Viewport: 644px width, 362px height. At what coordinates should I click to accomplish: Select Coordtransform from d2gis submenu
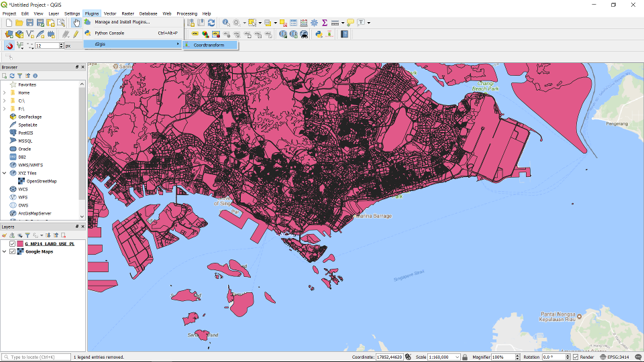209,45
